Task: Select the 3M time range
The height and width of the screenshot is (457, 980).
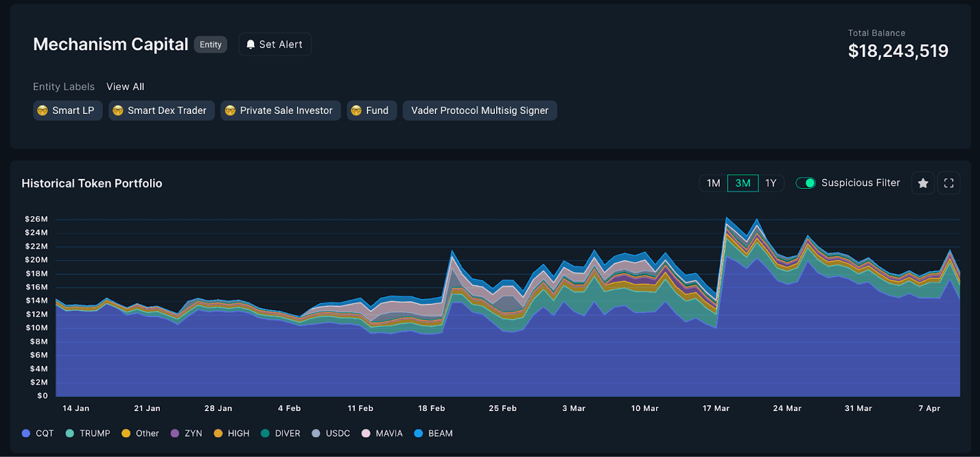Action: pos(742,183)
